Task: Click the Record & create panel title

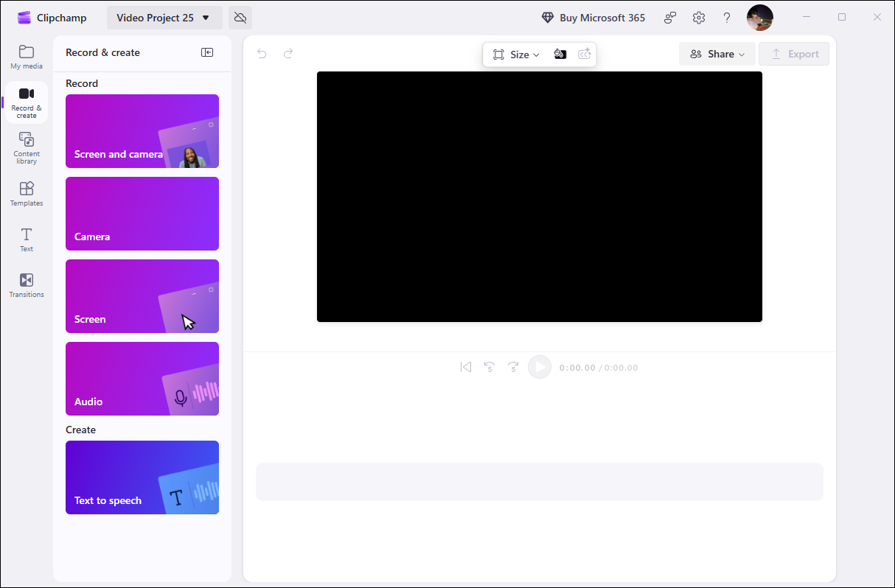Action: click(102, 52)
